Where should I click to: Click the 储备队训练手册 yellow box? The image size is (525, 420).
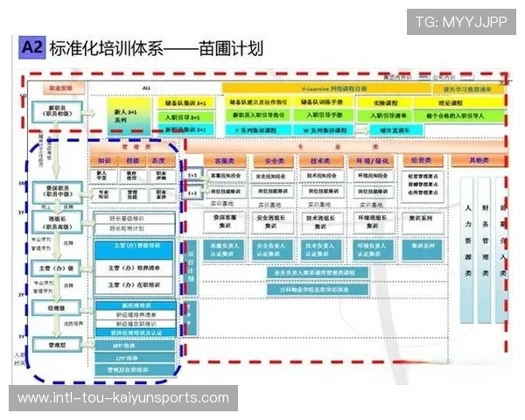[x=322, y=101]
